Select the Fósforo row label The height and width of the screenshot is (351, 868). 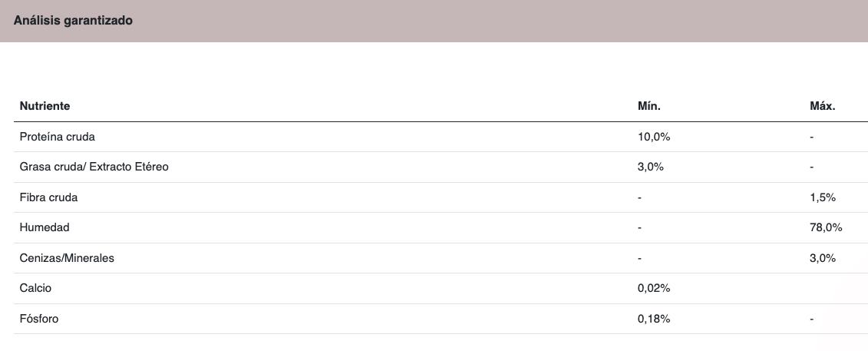[x=38, y=319]
